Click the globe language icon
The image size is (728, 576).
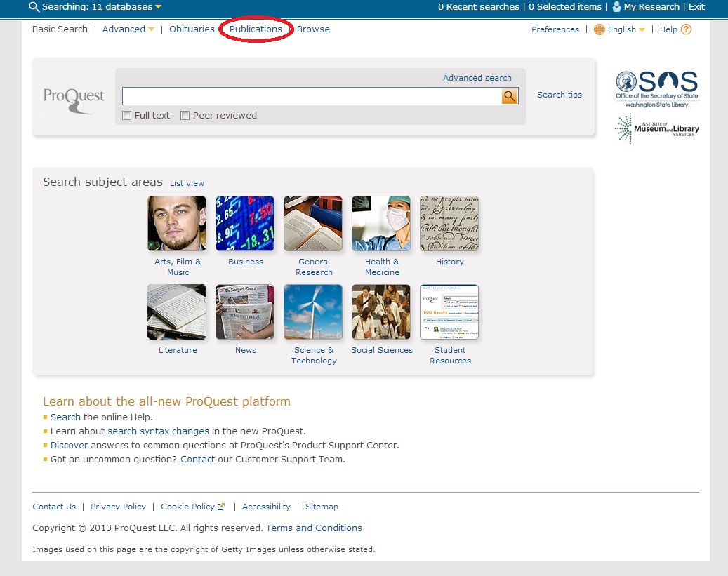[600, 29]
